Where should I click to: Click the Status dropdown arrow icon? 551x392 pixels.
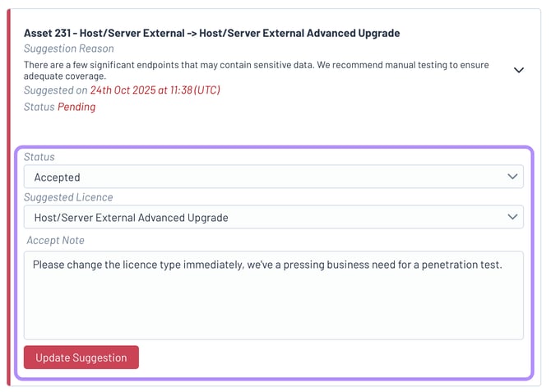[512, 177]
